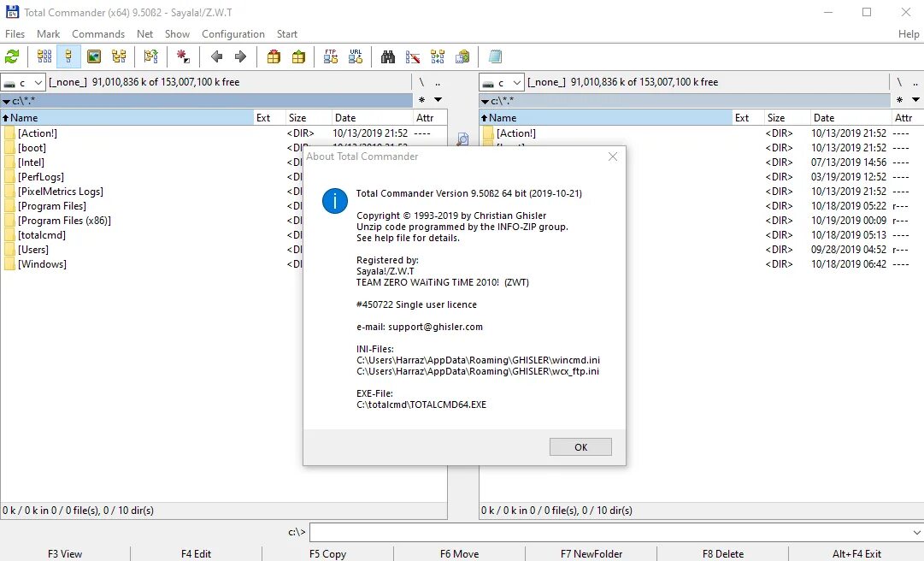924x561 pixels.
Task: Open right panel directory history arrow
Action: pos(915,99)
